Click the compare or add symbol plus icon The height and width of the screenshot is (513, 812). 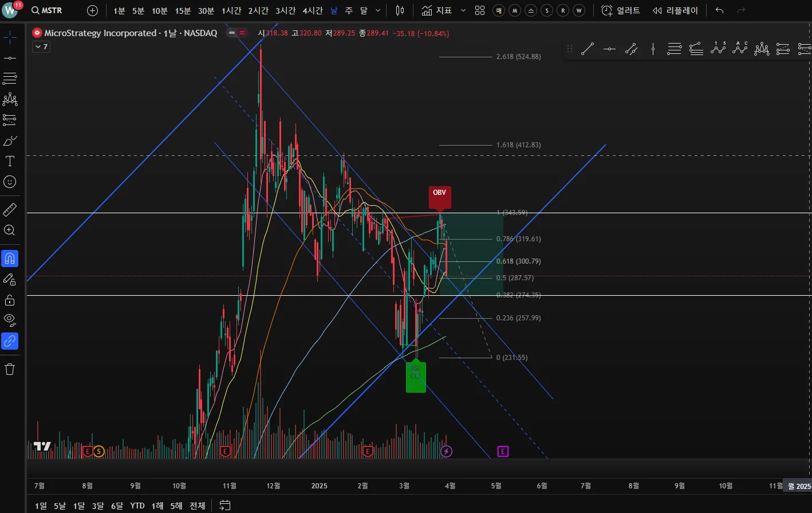[92, 10]
